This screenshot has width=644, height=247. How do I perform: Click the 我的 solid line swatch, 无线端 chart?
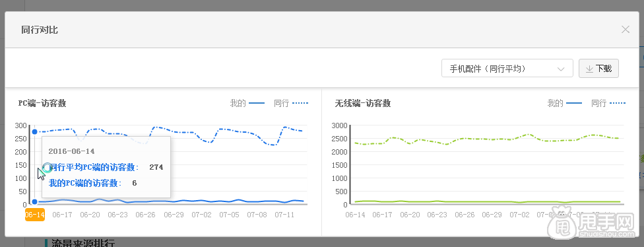(x=574, y=103)
